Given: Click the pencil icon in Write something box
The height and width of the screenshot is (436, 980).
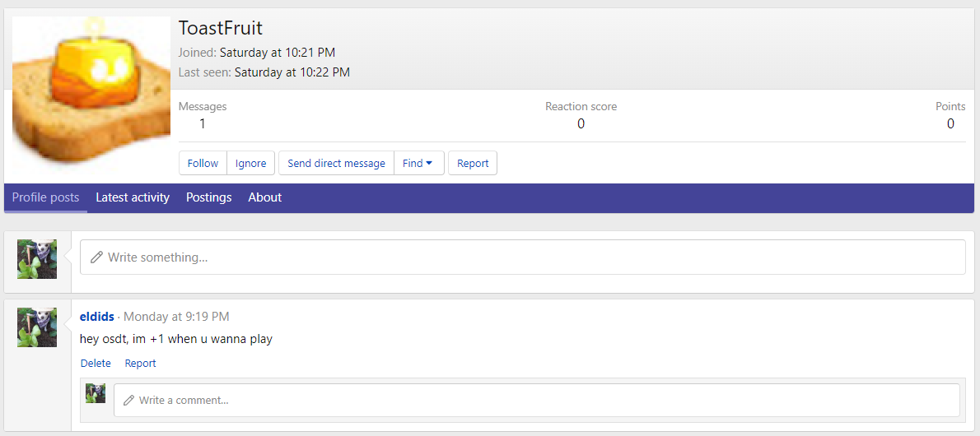Looking at the screenshot, I should [96, 257].
